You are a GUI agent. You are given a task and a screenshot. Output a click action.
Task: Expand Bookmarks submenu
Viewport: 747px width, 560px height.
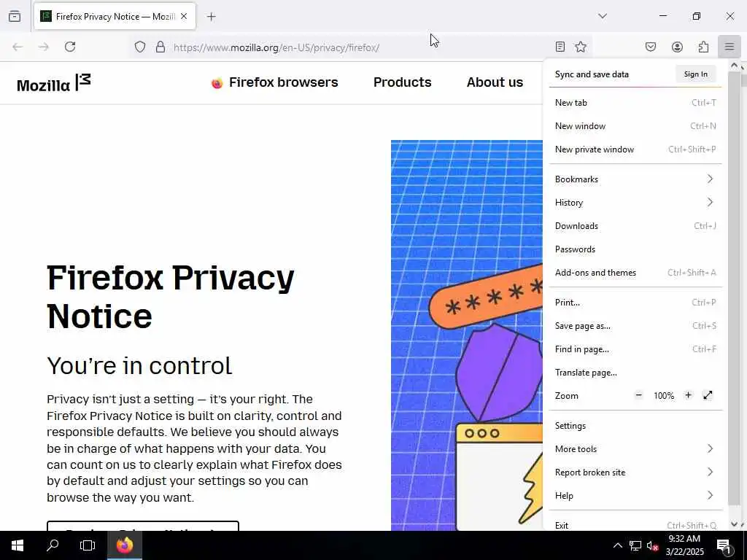click(635, 179)
